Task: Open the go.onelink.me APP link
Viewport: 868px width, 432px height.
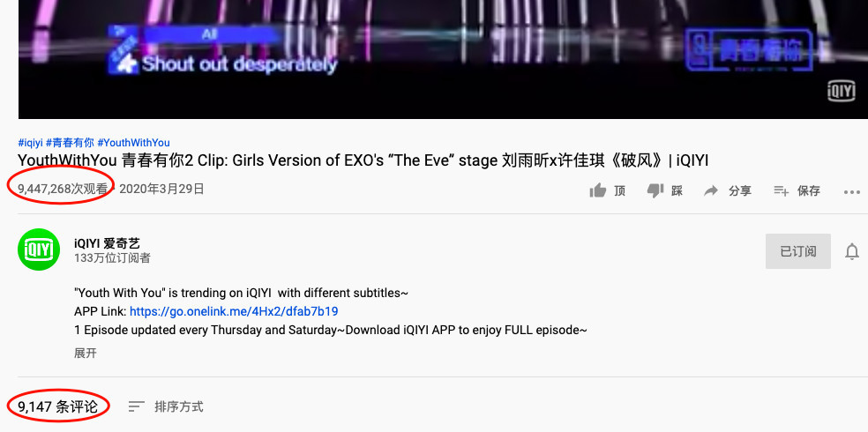Action: pyautogui.click(x=234, y=311)
